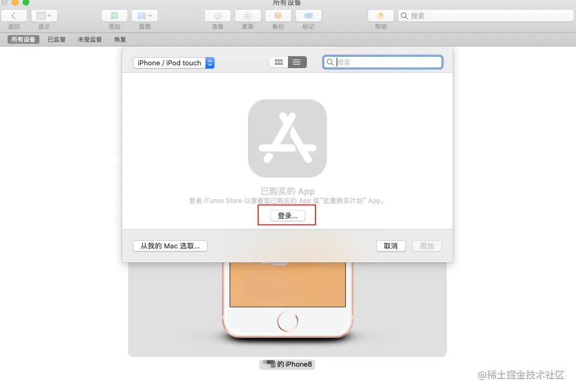Click the dialog app search field
This screenshot has height=392, width=576.
[383, 62]
